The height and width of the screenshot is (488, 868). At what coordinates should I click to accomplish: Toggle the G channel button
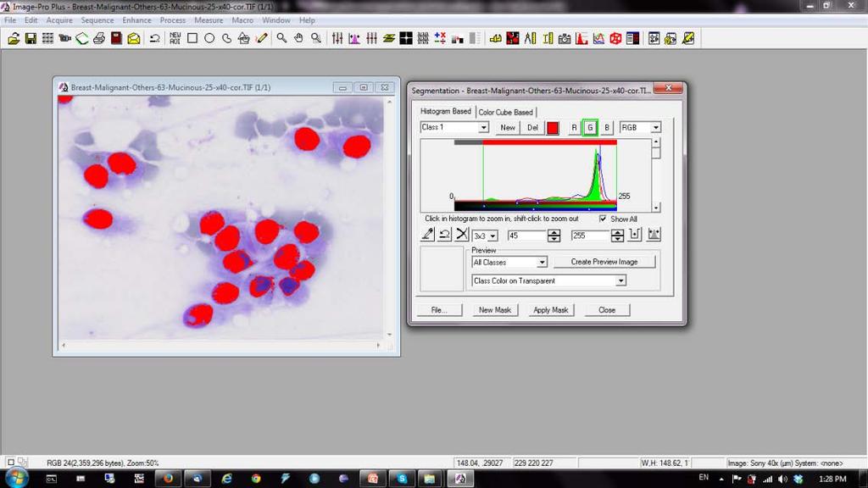[x=590, y=128]
